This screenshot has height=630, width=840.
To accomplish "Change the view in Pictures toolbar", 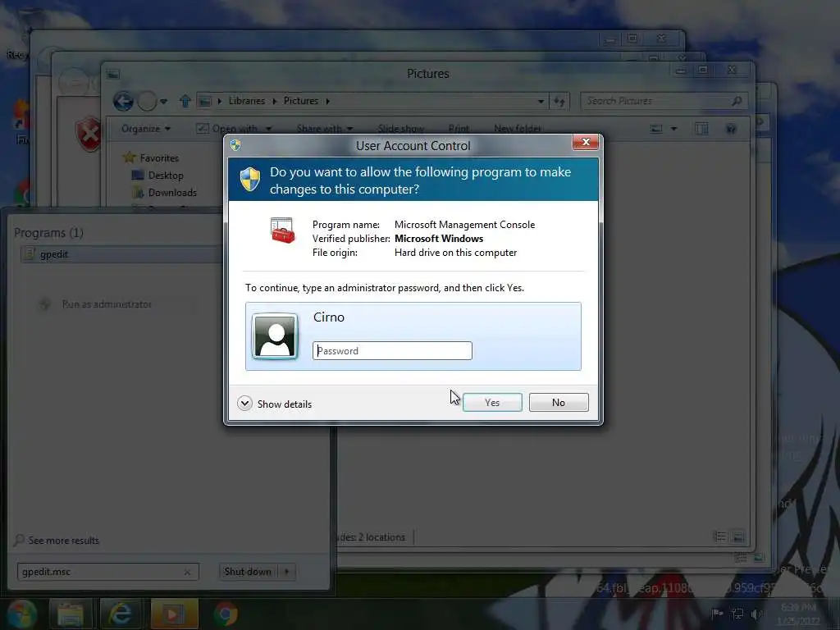I will 656,129.
